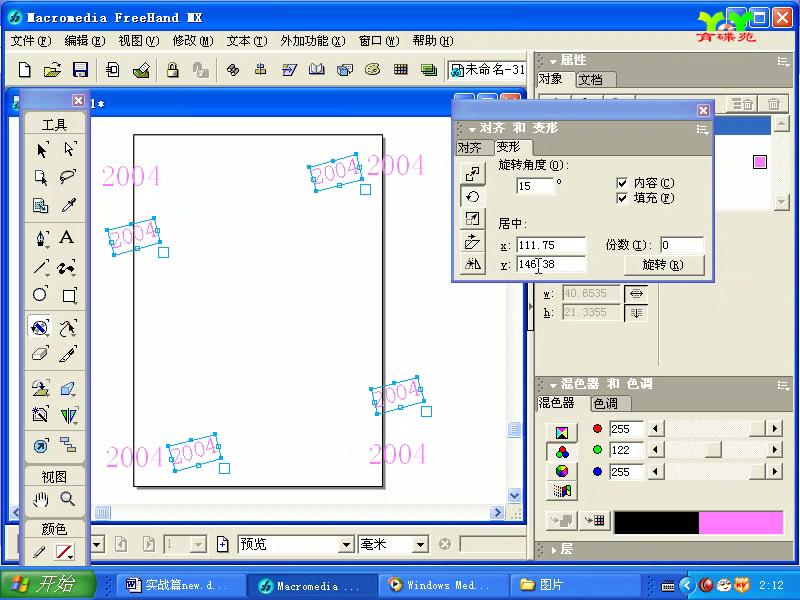Click pink swatch in 属性 object list
Screen dimensions: 800x600
point(760,162)
